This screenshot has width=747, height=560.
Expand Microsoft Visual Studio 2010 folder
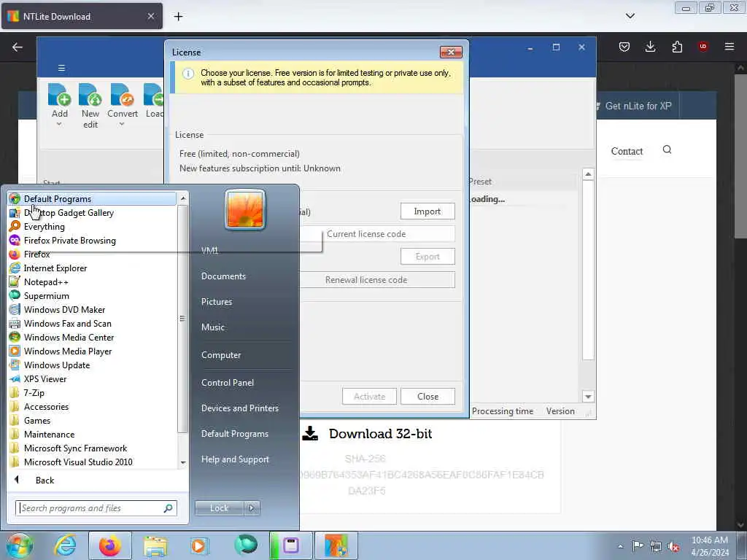click(91, 462)
